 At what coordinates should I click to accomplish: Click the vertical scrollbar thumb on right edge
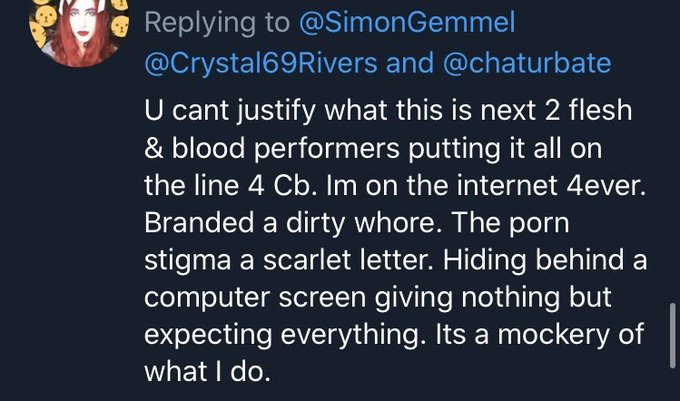673,336
